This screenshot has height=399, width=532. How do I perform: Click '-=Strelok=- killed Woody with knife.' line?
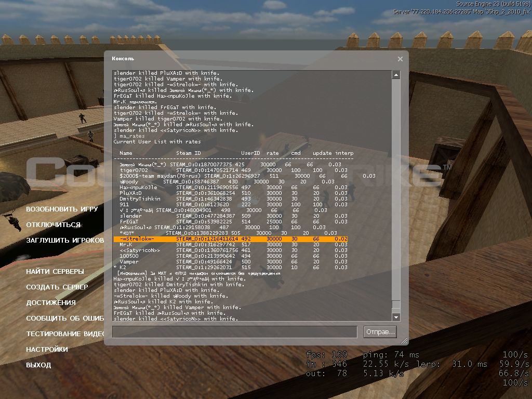click(x=170, y=296)
